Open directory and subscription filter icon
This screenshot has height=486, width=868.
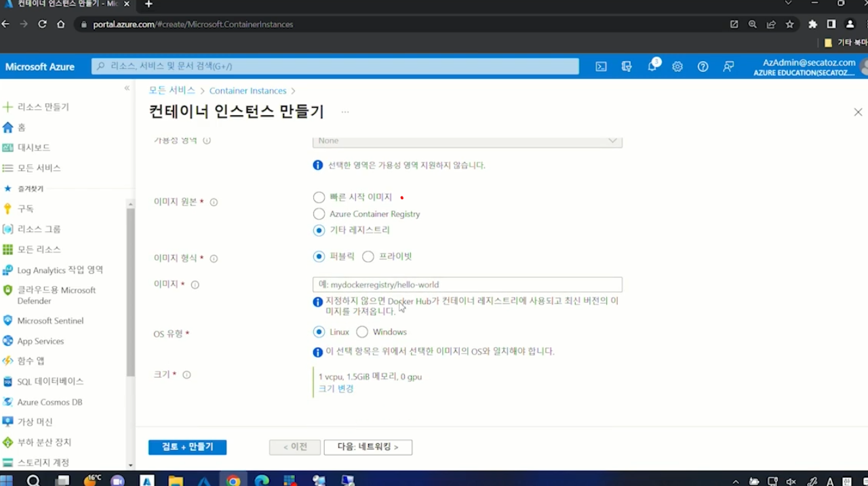point(627,66)
